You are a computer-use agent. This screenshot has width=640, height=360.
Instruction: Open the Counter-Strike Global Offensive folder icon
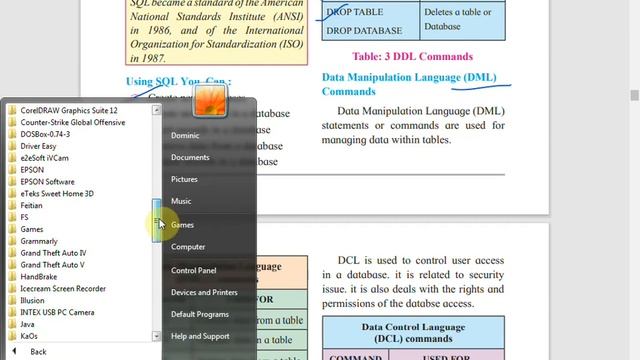tap(12, 122)
